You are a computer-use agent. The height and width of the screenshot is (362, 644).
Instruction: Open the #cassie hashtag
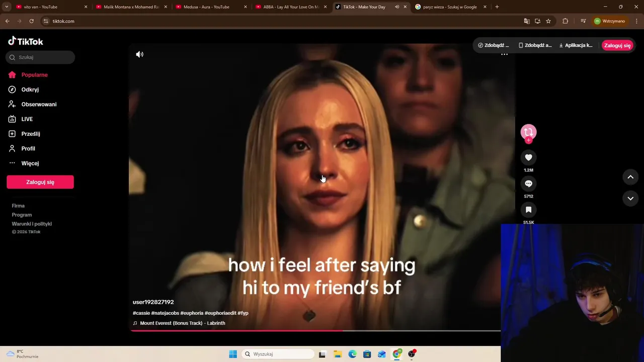click(x=141, y=313)
